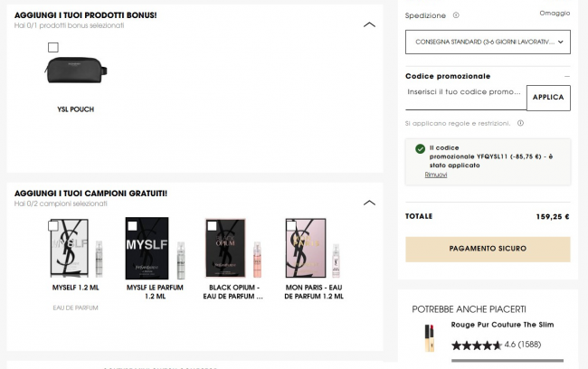Viewport: 588px width, 369px height.
Task: Collapse the Codice promozionale section
Action: point(566,76)
